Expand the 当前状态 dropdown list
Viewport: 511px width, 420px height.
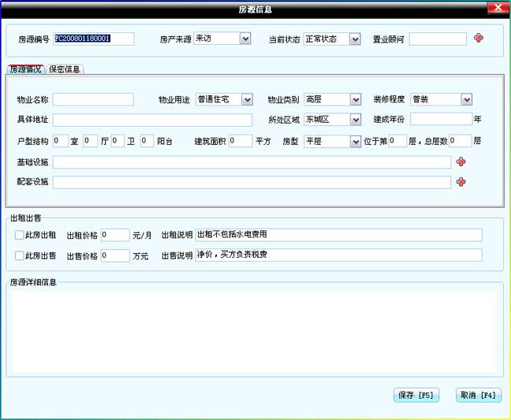pos(355,39)
